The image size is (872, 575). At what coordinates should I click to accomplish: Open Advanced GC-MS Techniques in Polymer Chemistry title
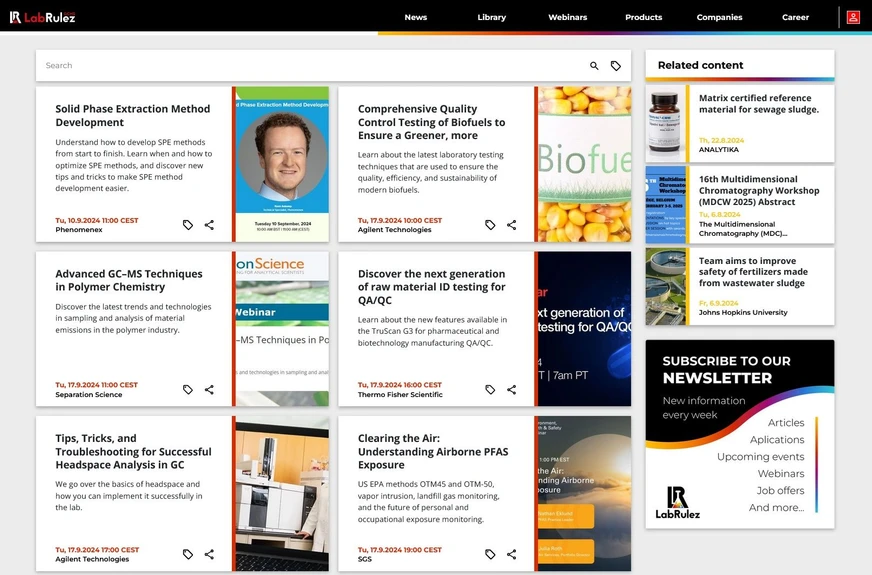tap(129, 280)
